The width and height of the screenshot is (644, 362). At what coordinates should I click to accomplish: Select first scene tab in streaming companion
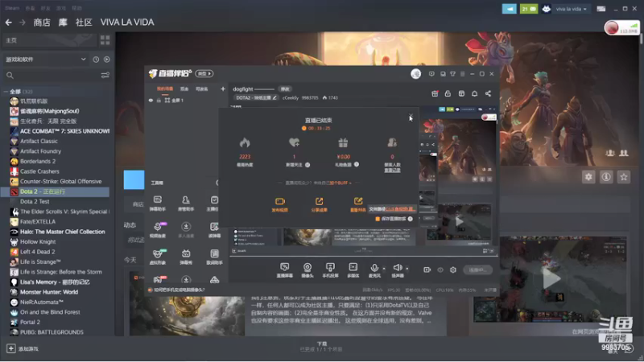point(165,88)
